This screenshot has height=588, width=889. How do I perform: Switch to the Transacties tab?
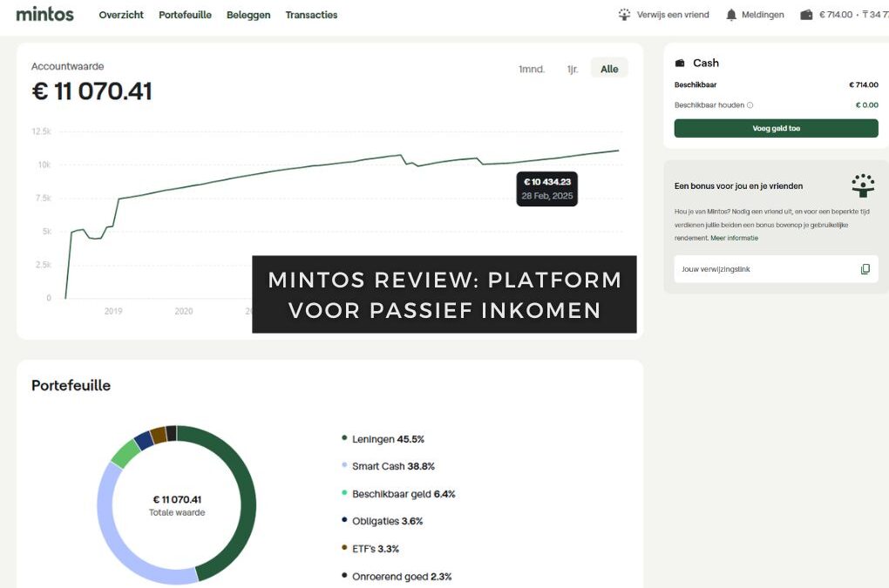[311, 15]
